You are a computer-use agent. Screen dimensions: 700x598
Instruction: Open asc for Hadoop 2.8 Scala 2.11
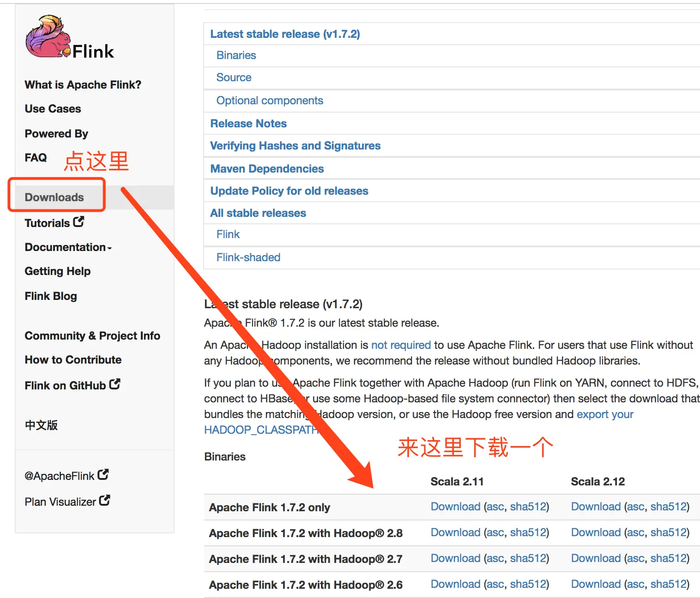click(495, 532)
